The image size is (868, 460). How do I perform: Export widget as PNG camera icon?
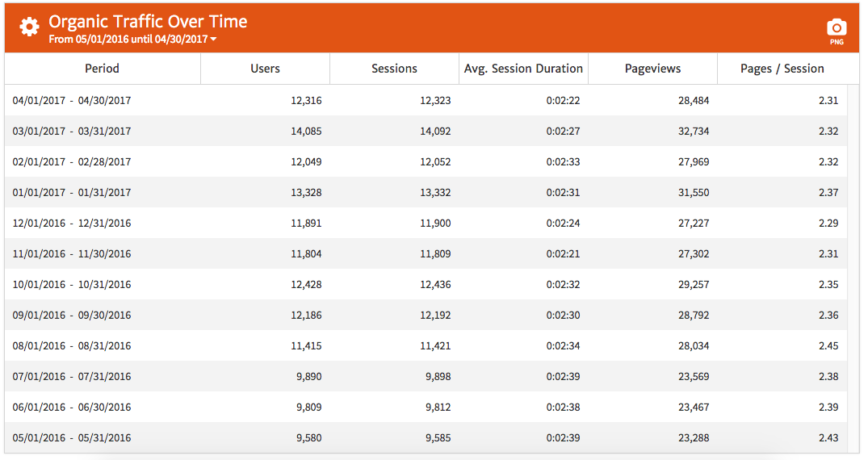pyautogui.click(x=837, y=28)
